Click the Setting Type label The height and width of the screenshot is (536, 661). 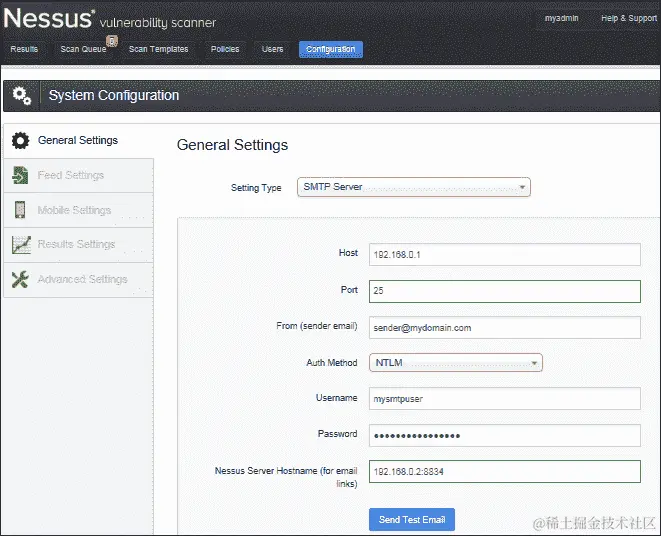click(x=256, y=188)
